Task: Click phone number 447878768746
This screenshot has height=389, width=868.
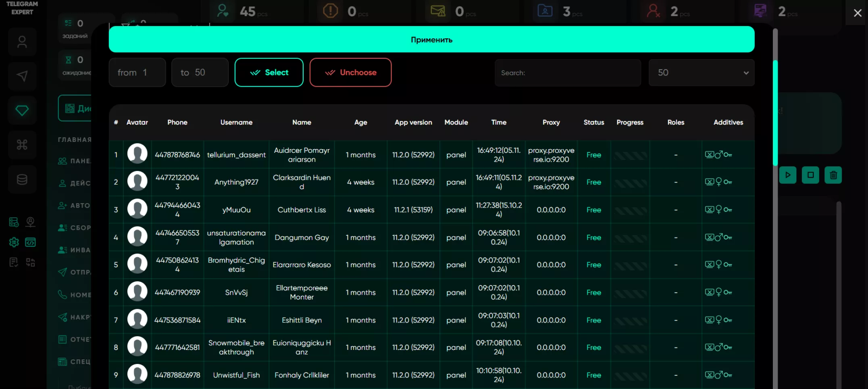Action: point(177,155)
